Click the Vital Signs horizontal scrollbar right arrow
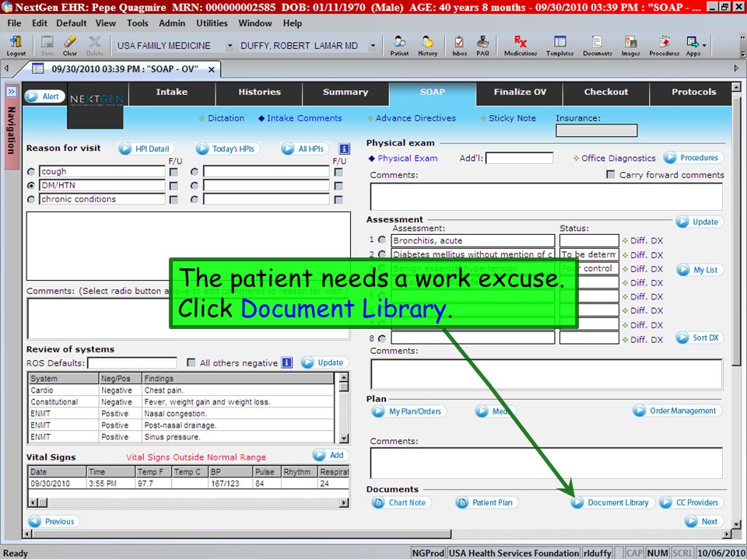The height and width of the screenshot is (560, 747). click(344, 502)
